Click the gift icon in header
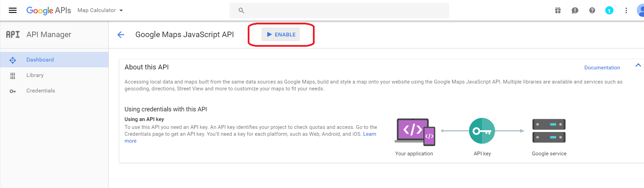The image size is (644, 188). coord(558,10)
